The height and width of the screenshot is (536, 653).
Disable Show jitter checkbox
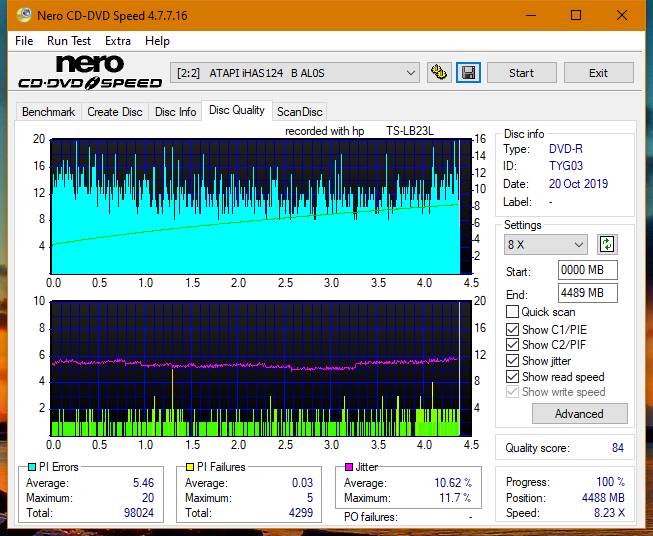click(x=512, y=361)
